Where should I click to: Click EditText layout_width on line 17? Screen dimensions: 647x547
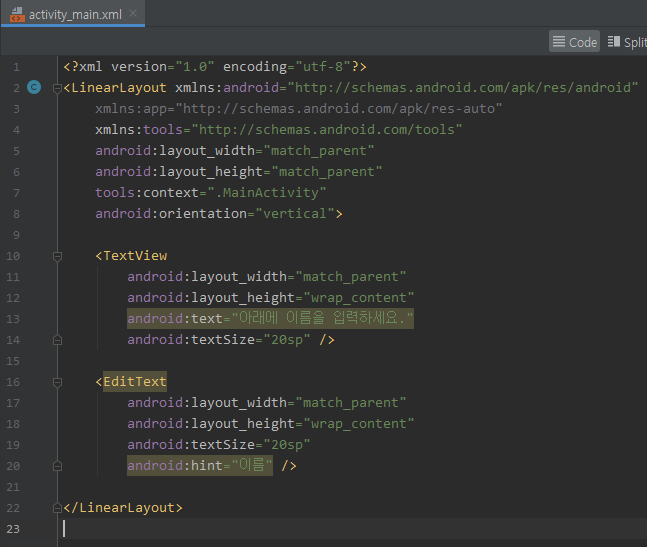[267, 403]
